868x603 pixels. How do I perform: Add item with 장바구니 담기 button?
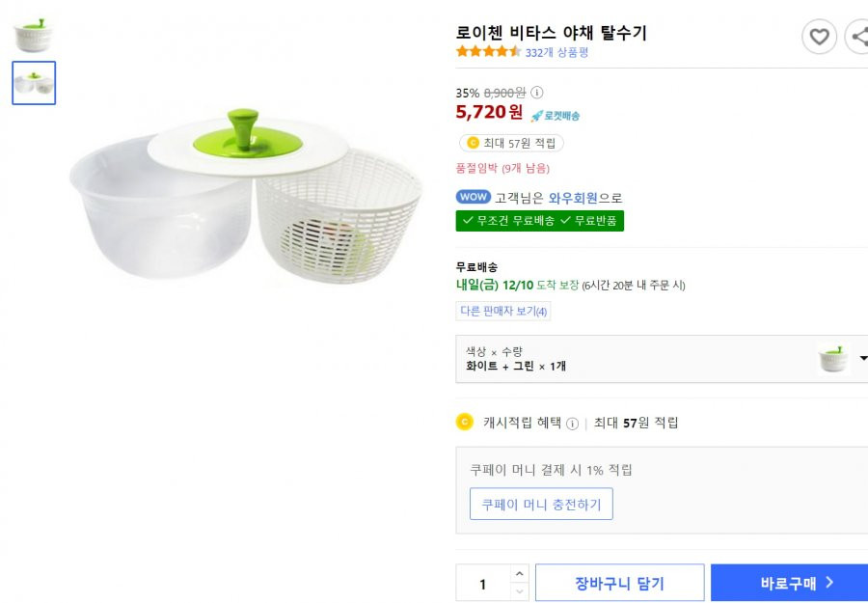point(619,583)
